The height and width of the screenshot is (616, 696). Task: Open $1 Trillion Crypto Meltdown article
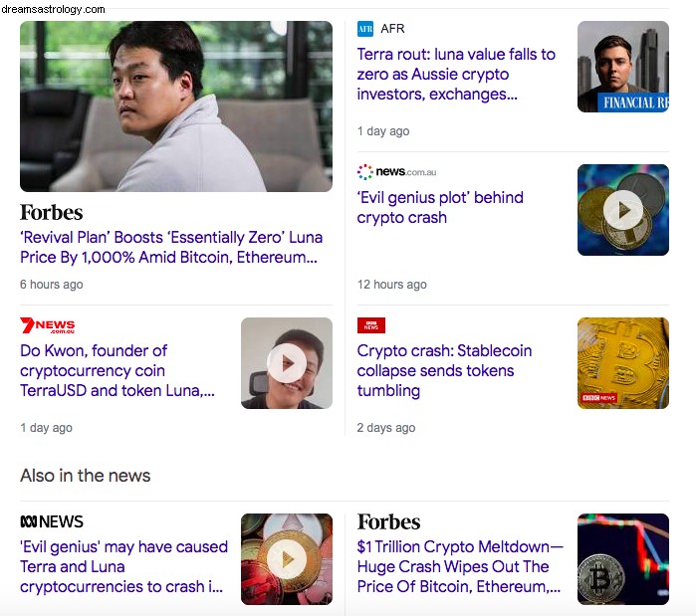pos(460,567)
